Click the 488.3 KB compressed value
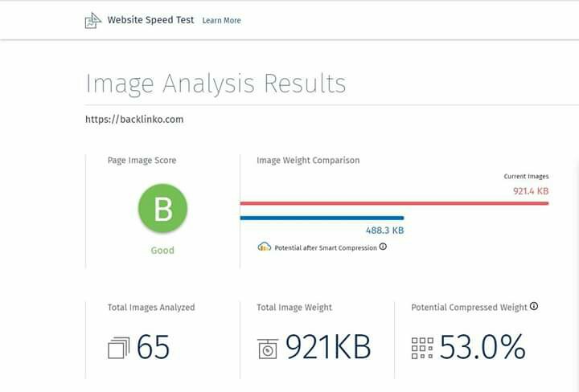Image resolution: width=579 pixels, height=392 pixels. click(384, 231)
